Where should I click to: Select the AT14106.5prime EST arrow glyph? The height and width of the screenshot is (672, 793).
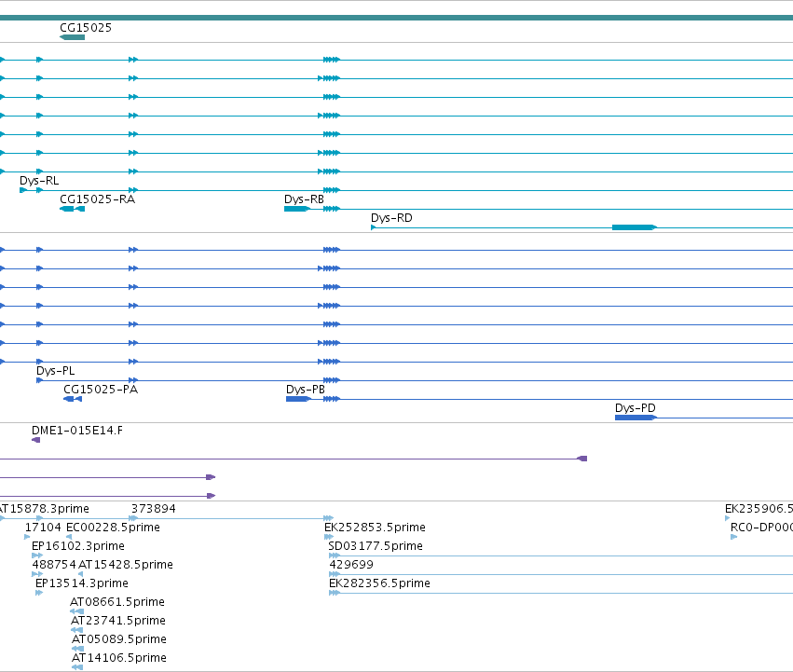(77, 668)
